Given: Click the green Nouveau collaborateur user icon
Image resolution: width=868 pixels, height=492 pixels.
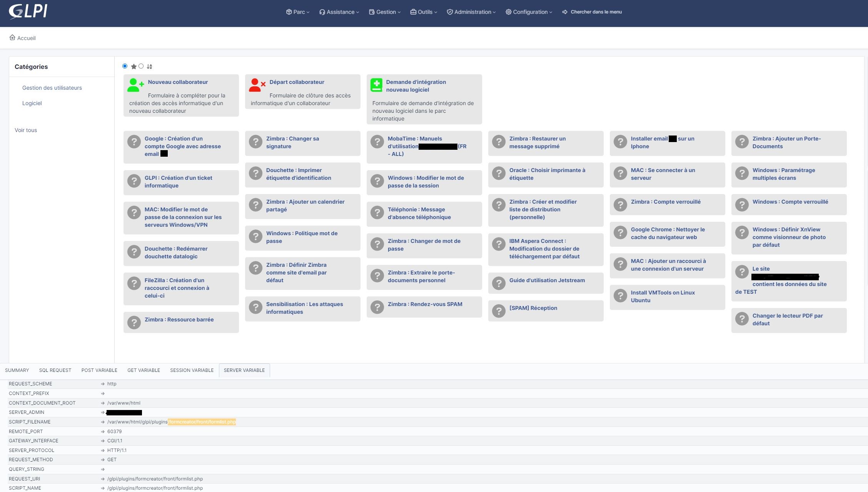Looking at the screenshot, I should pyautogui.click(x=135, y=85).
